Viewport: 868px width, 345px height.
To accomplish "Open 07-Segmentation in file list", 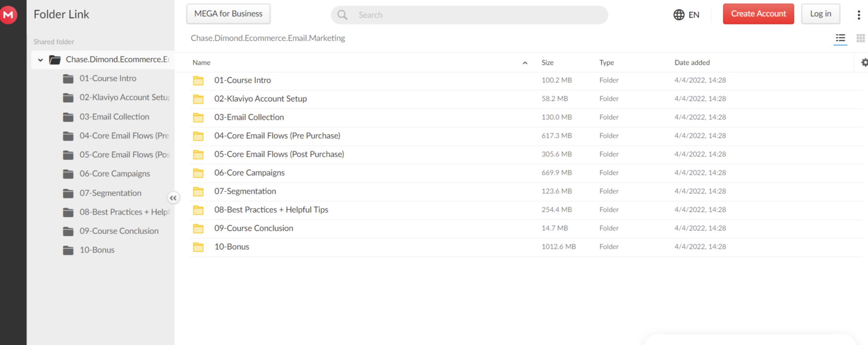I will 245,191.
